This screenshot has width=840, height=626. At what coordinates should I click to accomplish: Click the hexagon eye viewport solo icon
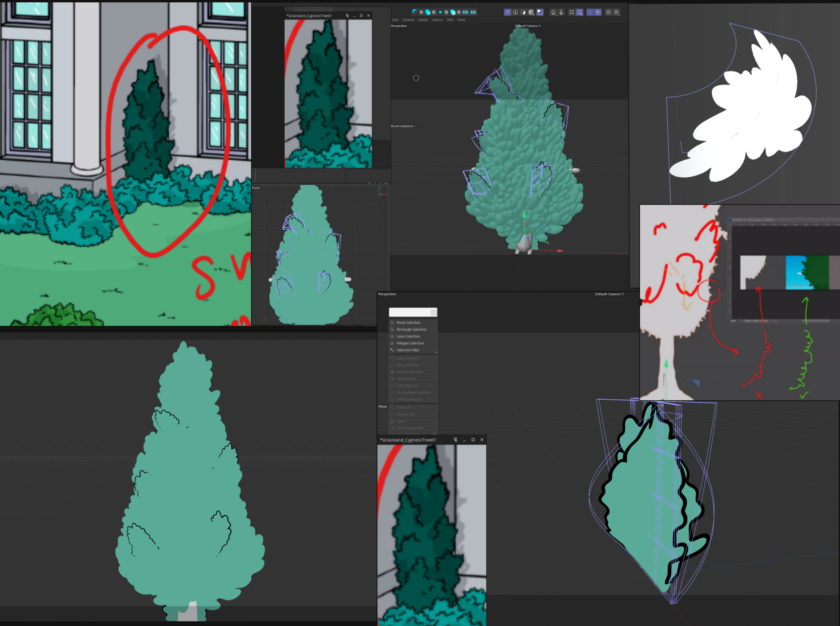pyautogui.click(x=608, y=12)
